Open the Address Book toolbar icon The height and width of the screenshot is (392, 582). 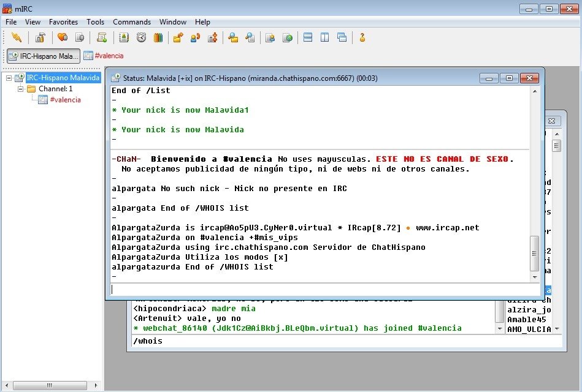[x=124, y=37]
